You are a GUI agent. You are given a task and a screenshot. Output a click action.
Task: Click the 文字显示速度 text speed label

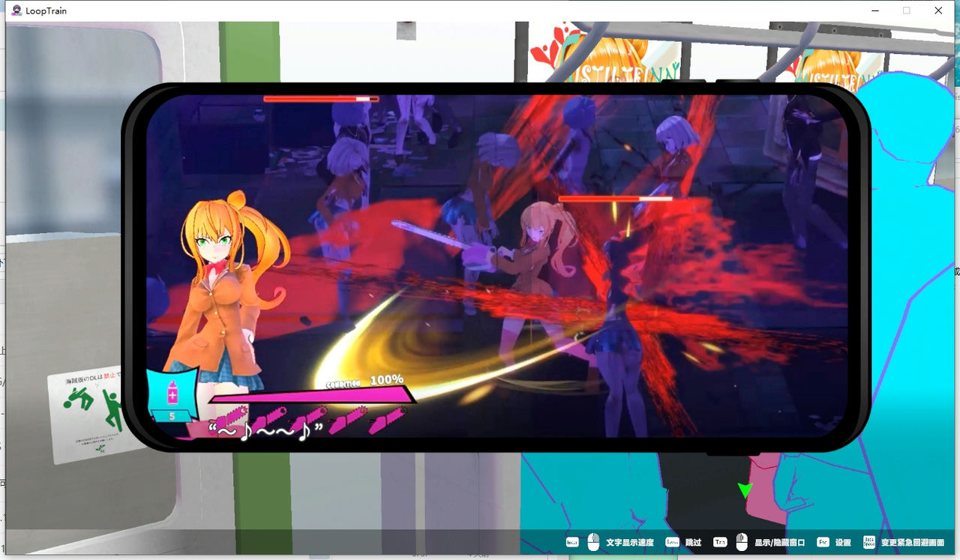pyautogui.click(x=630, y=543)
